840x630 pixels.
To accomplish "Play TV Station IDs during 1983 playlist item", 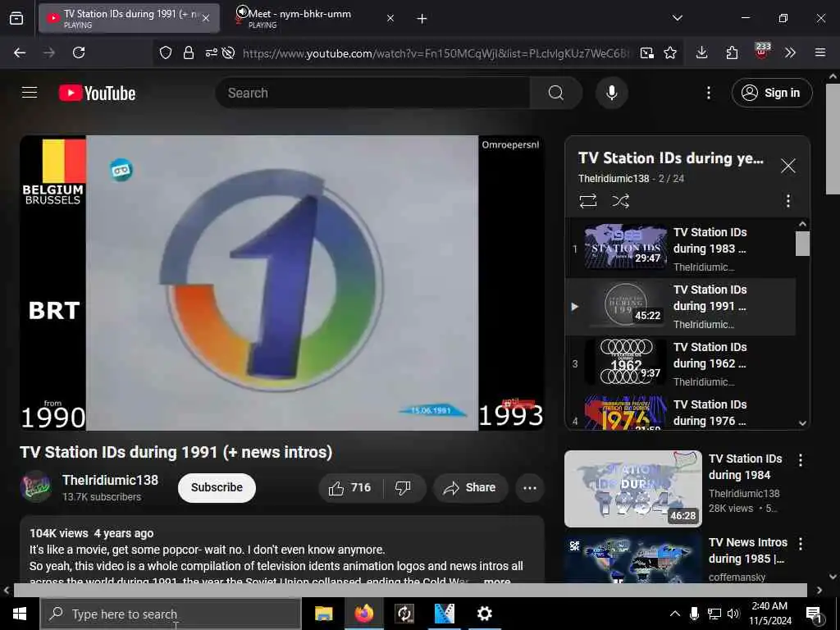I will (680, 249).
